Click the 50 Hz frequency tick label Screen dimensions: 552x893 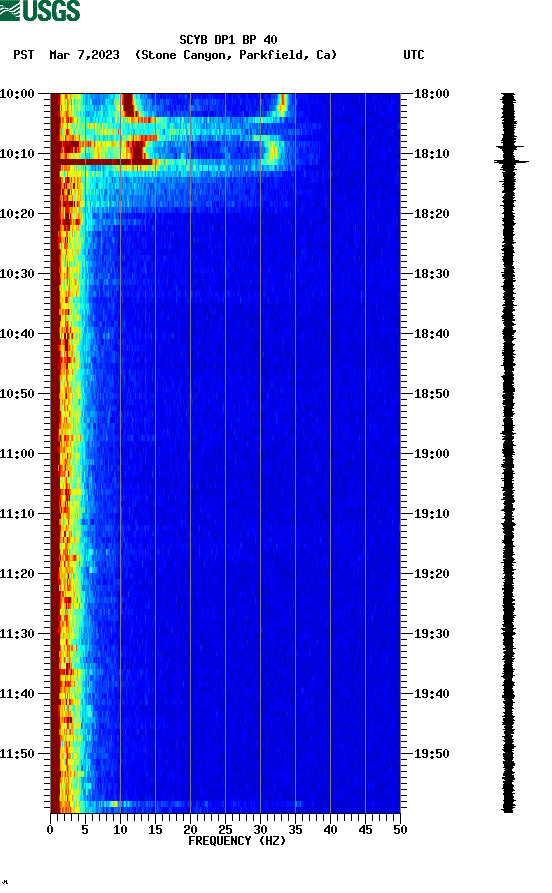tap(400, 830)
